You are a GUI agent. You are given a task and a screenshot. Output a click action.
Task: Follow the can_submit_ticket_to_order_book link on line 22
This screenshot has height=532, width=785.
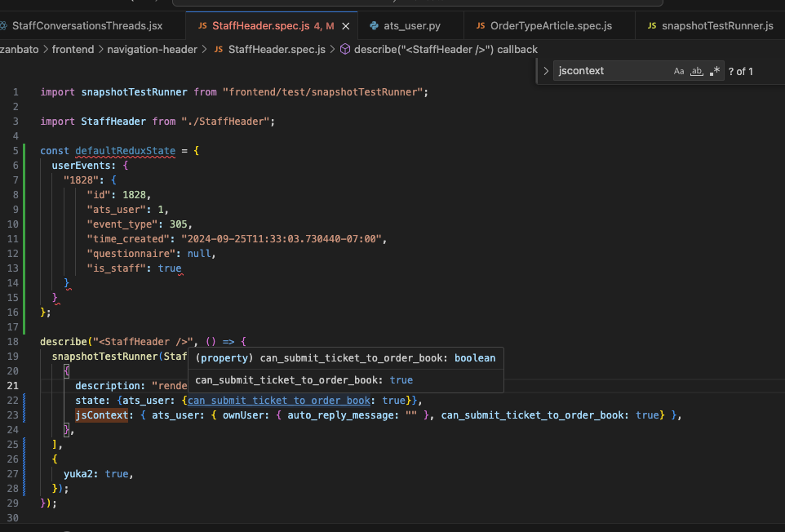(x=279, y=400)
